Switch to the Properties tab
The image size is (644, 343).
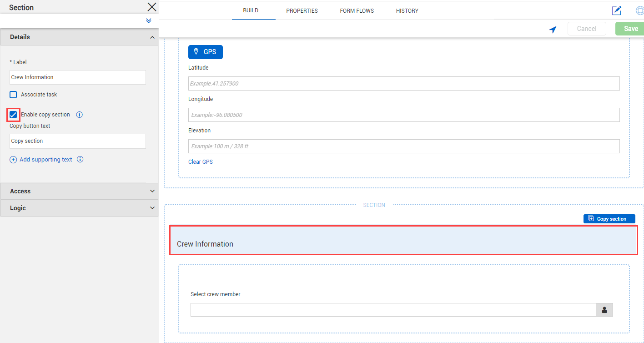click(x=302, y=11)
